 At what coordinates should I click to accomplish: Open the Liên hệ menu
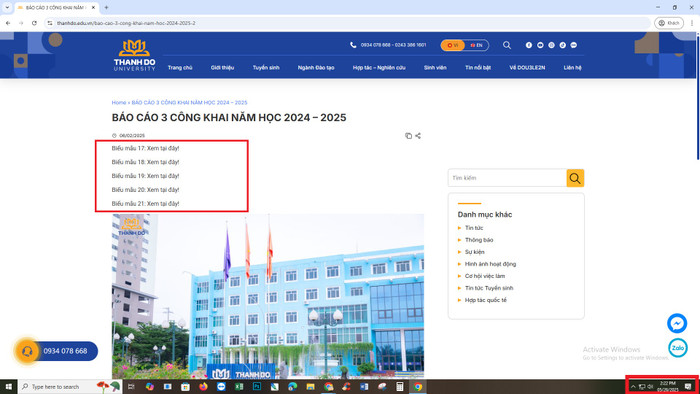click(x=572, y=68)
